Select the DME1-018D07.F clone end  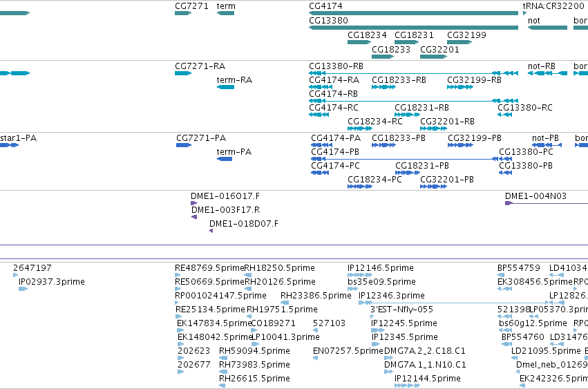(x=211, y=231)
